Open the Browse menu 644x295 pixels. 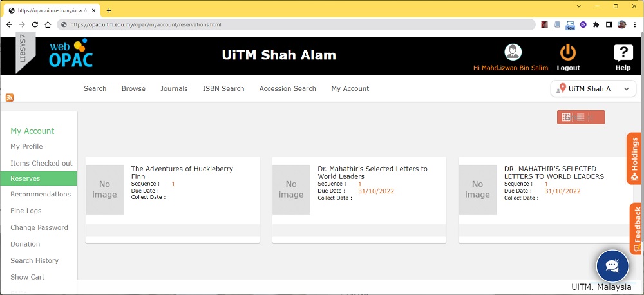click(133, 88)
